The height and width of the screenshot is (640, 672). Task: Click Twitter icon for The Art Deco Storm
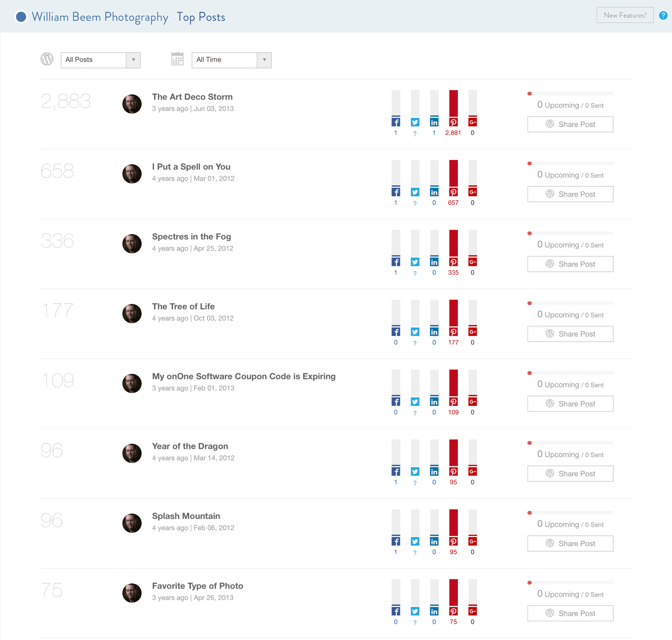coord(415,122)
